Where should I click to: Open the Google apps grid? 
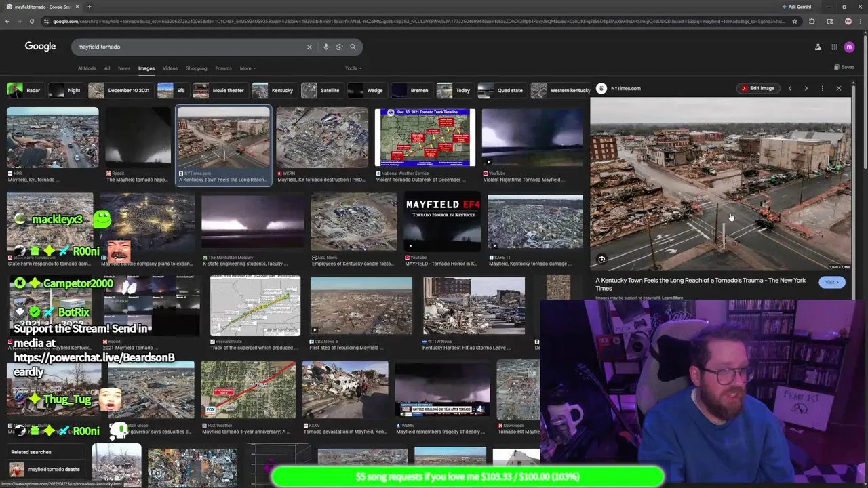834,47
